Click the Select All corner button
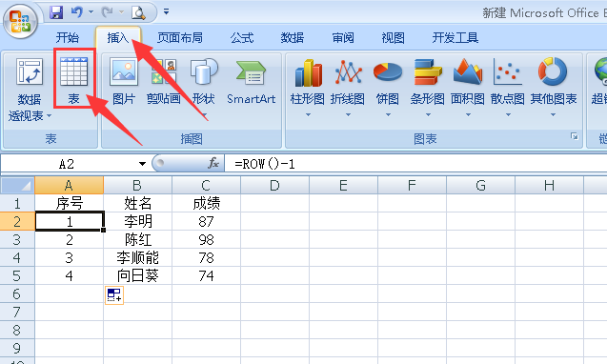607x364 pixels. (x=17, y=186)
